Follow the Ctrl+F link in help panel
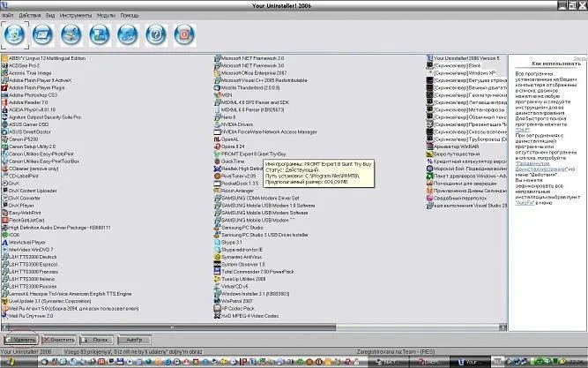Viewport: 588px width, 368px height. point(523,130)
